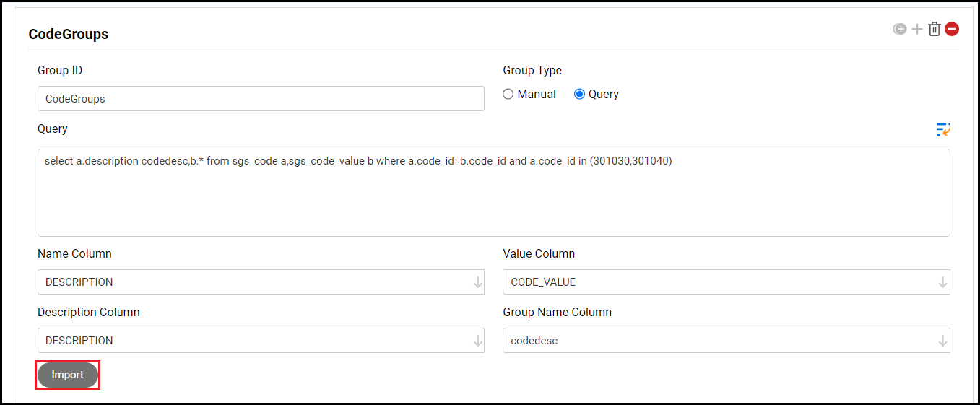The image size is (980, 405).
Task: Click the Query label text
Action: click(x=53, y=129)
